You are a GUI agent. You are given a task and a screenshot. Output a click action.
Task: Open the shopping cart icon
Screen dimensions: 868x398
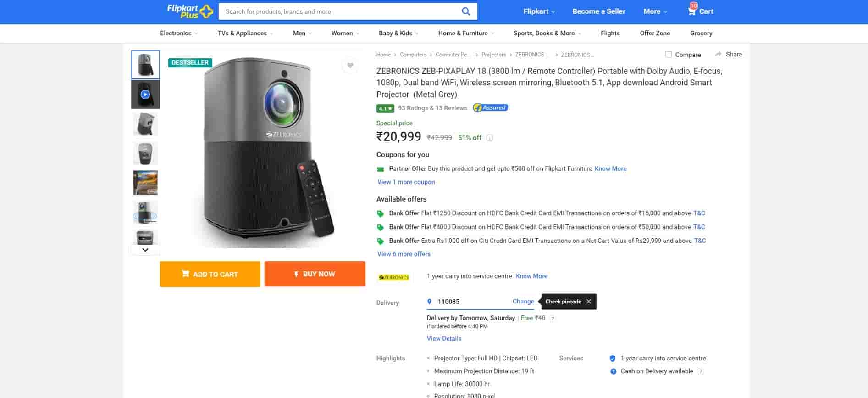(x=691, y=11)
